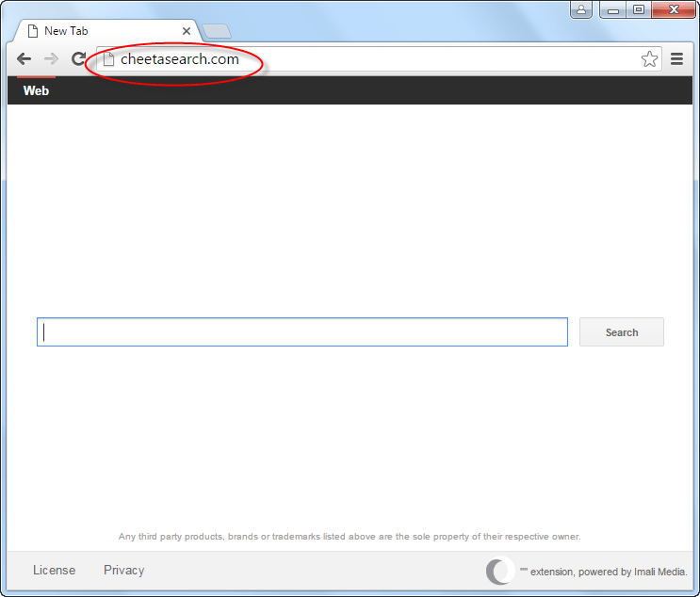The width and height of the screenshot is (700, 597).
Task: Click the cheetasearch.com address bar
Action: 379,59
